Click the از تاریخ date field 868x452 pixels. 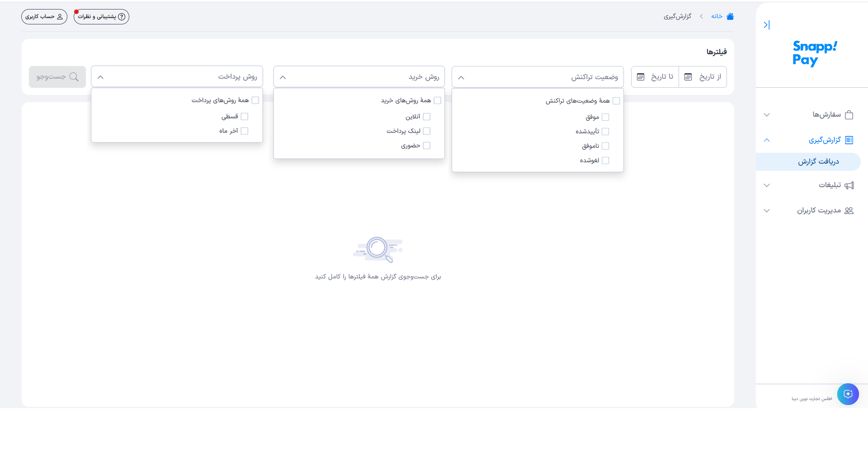(x=703, y=77)
